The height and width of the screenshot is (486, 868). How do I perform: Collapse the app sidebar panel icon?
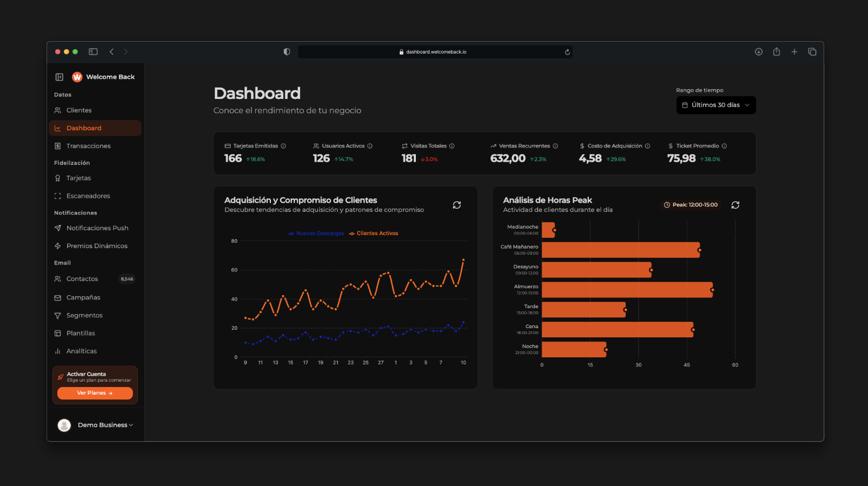[59, 77]
